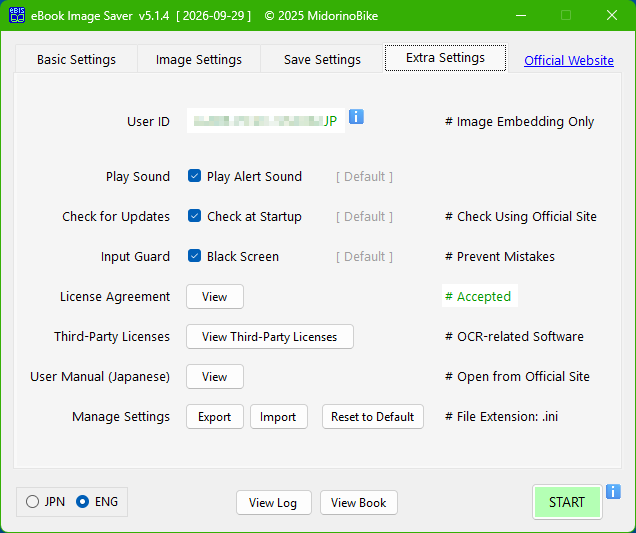Click the 'Third-Party Licenses' label
636x533 pixels.
click(112, 336)
